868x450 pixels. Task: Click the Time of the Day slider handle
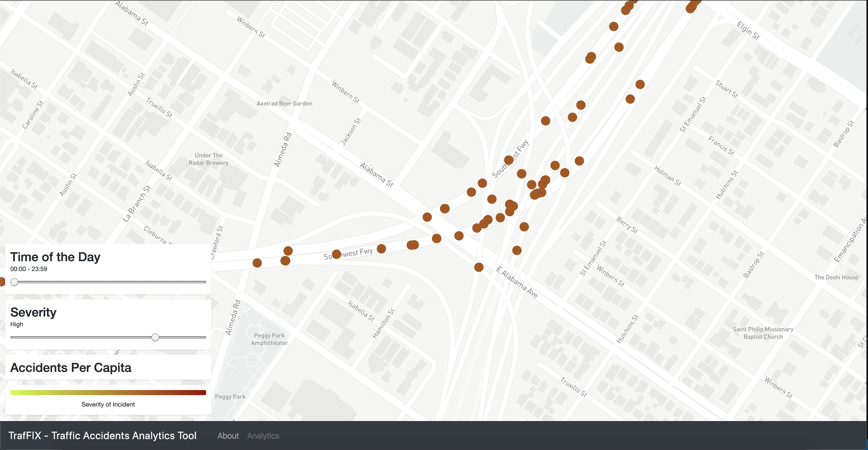pos(14,282)
